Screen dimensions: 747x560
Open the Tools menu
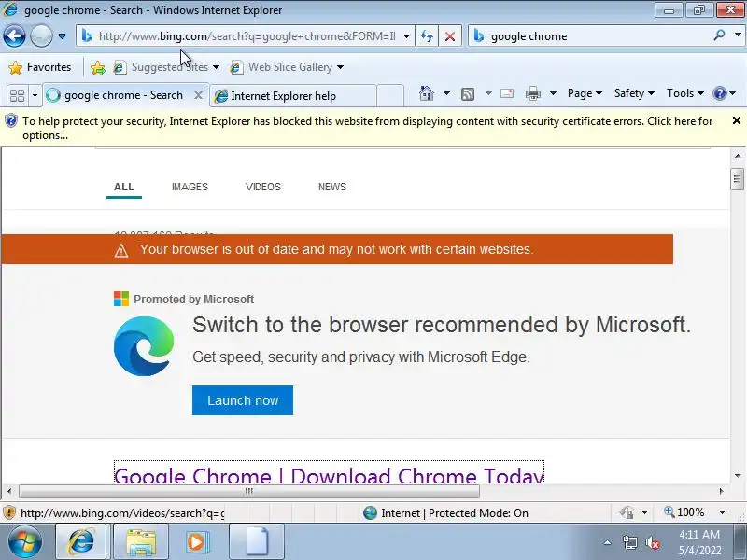[685, 93]
